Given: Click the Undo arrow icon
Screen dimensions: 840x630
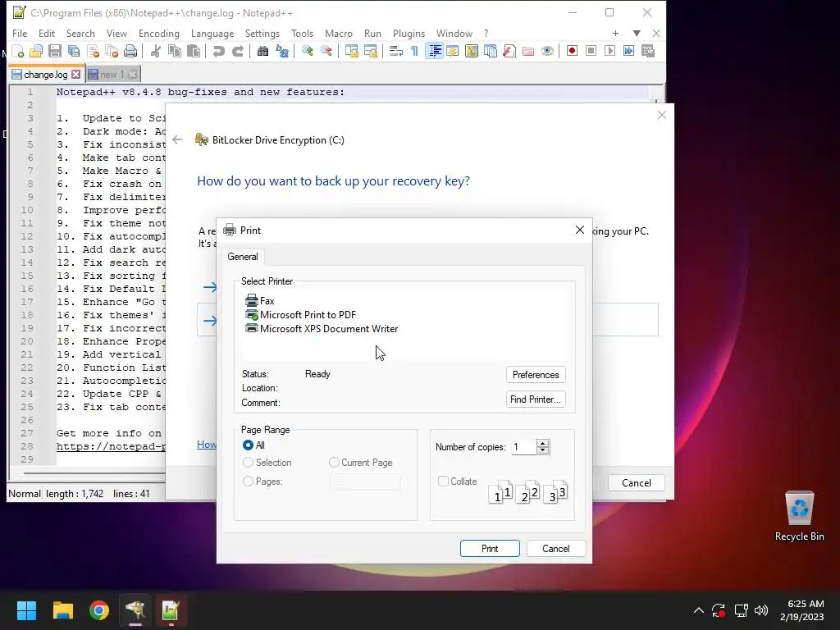Looking at the screenshot, I should [x=218, y=51].
